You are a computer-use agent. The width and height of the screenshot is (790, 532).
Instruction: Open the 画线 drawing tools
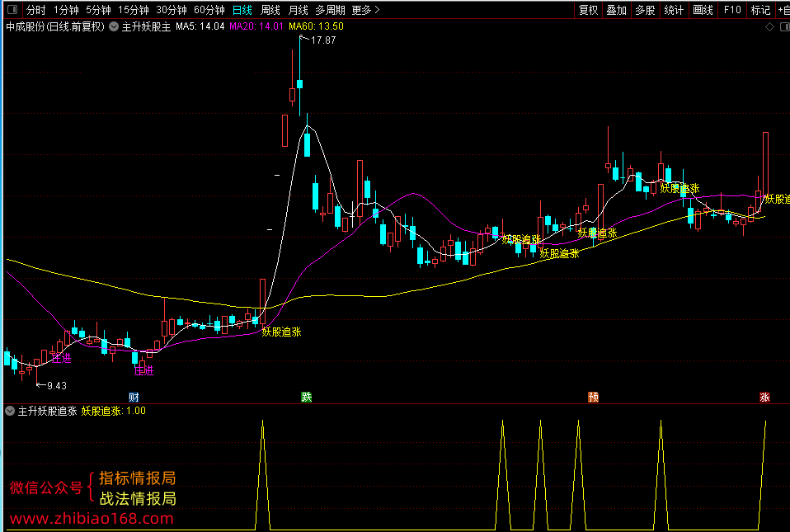pyautogui.click(x=703, y=10)
